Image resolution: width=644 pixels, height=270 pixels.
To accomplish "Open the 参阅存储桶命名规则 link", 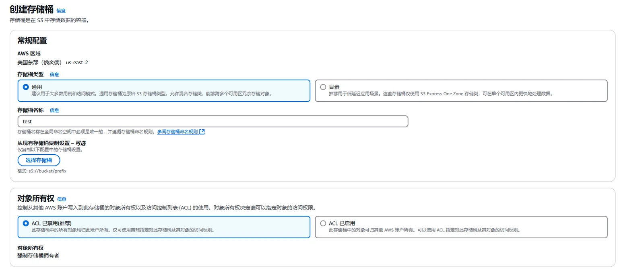I will coord(178,132).
